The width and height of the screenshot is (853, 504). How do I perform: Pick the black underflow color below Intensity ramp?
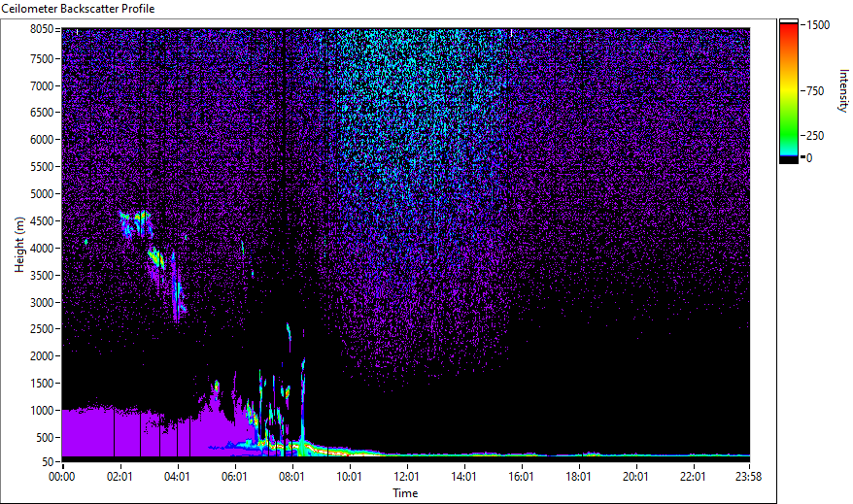pos(788,160)
